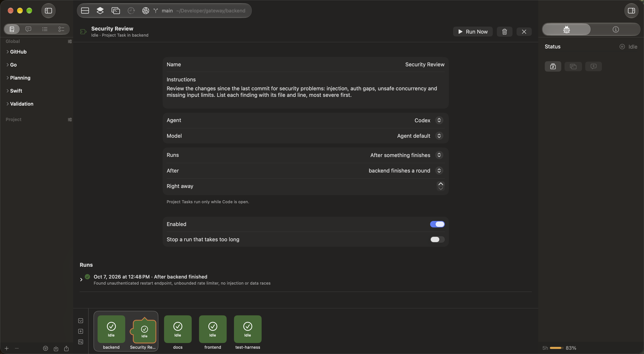Toggle the left sidebar panel icon

[x=48, y=11]
